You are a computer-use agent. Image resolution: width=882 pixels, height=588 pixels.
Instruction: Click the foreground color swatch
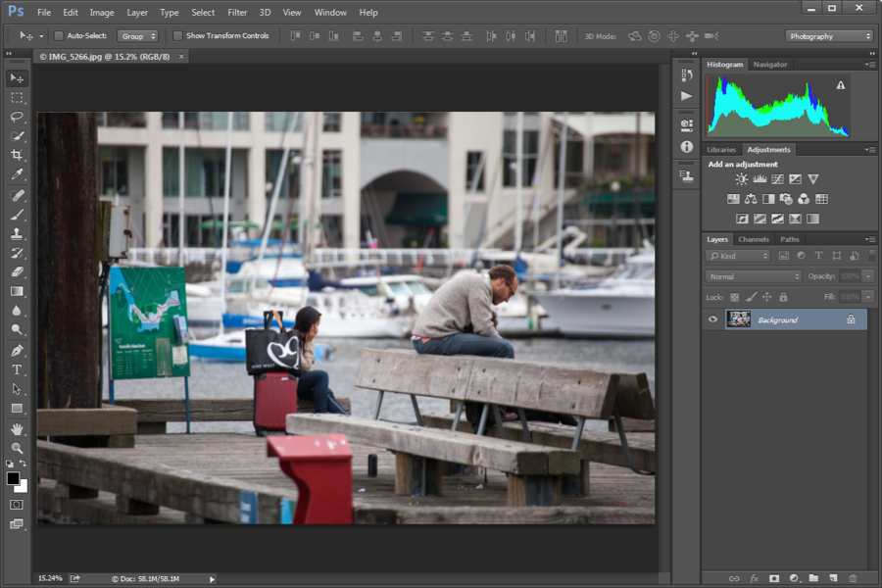pyautogui.click(x=13, y=478)
